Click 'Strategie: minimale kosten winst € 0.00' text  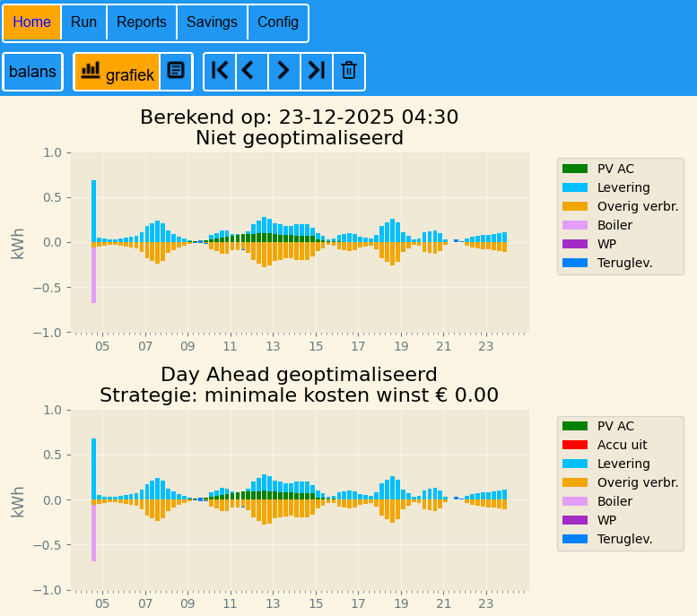coord(299,395)
